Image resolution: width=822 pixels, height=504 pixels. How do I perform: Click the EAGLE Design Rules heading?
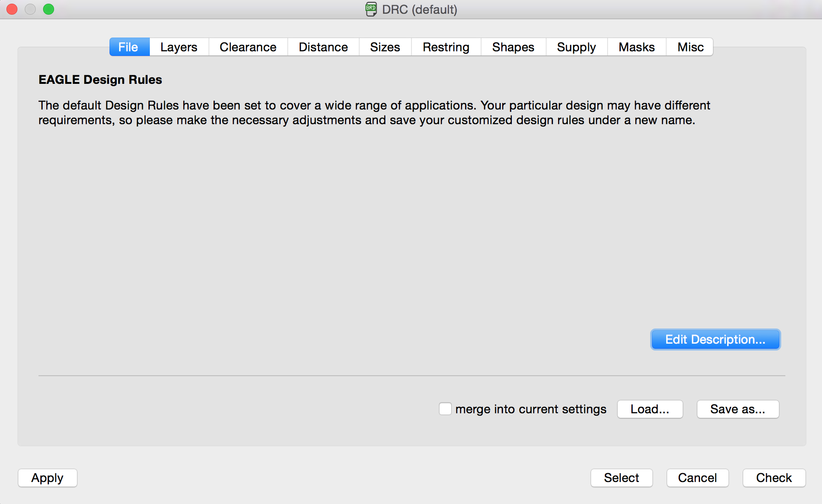coord(100,80)
